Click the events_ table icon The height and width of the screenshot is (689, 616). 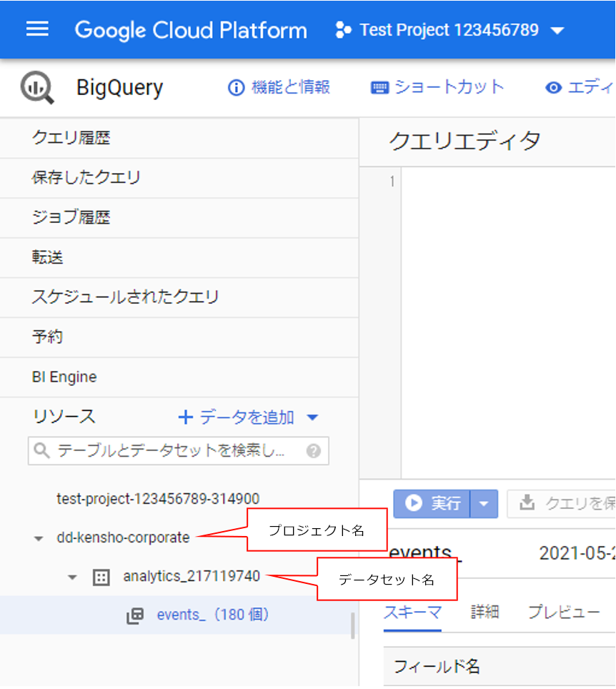pos(135,615)
